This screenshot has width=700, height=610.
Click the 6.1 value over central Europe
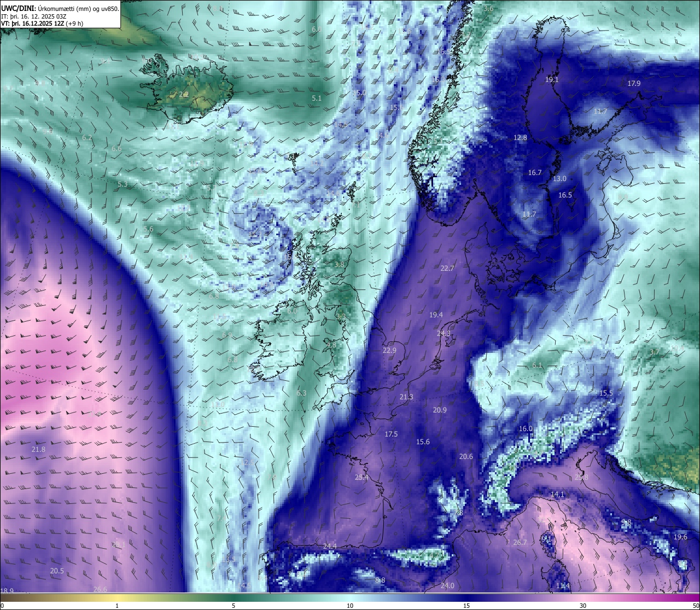[537, 365]
